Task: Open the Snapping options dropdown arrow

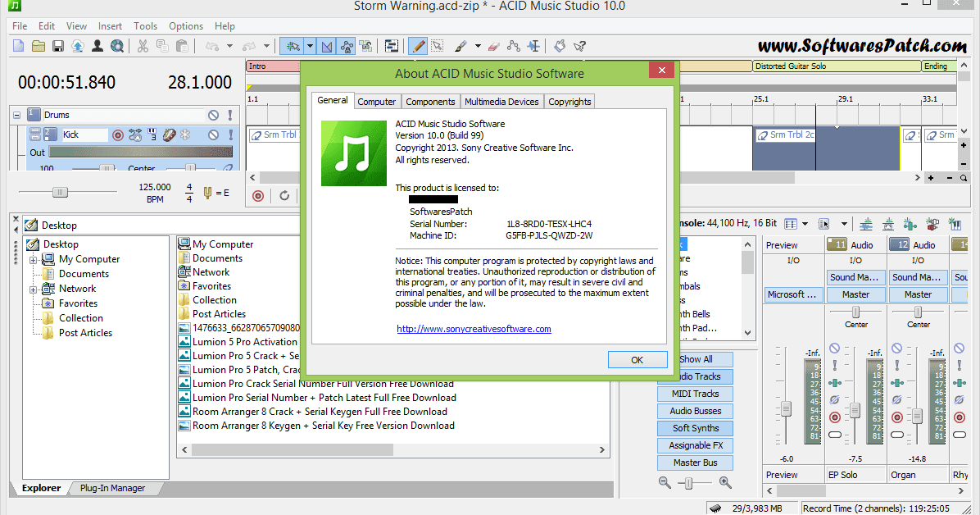Action: tap(310, 46)
